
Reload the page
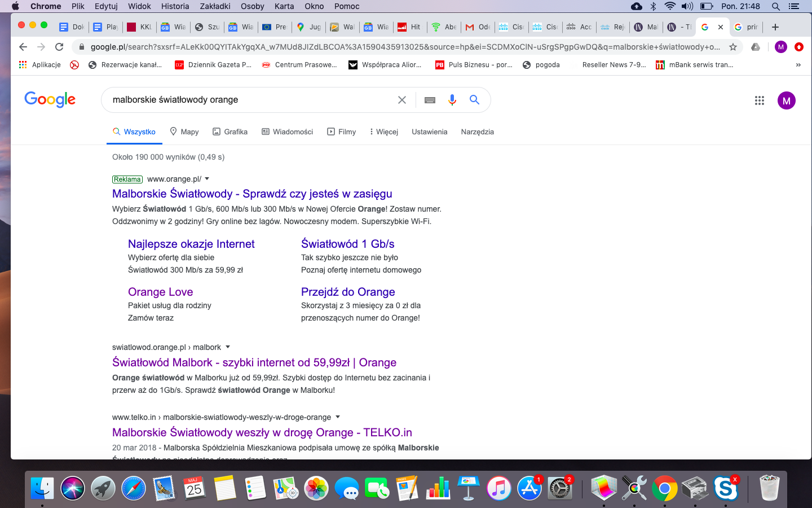59,47
